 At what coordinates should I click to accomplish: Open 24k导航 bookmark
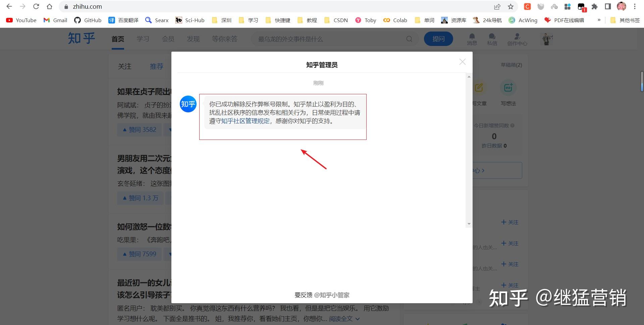tap(487, 20)
